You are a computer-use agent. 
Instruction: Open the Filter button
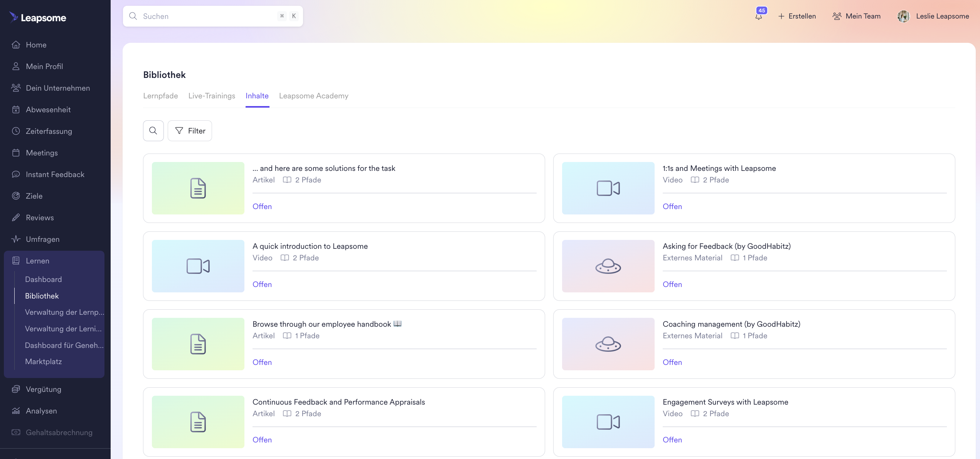pos(190,131)
